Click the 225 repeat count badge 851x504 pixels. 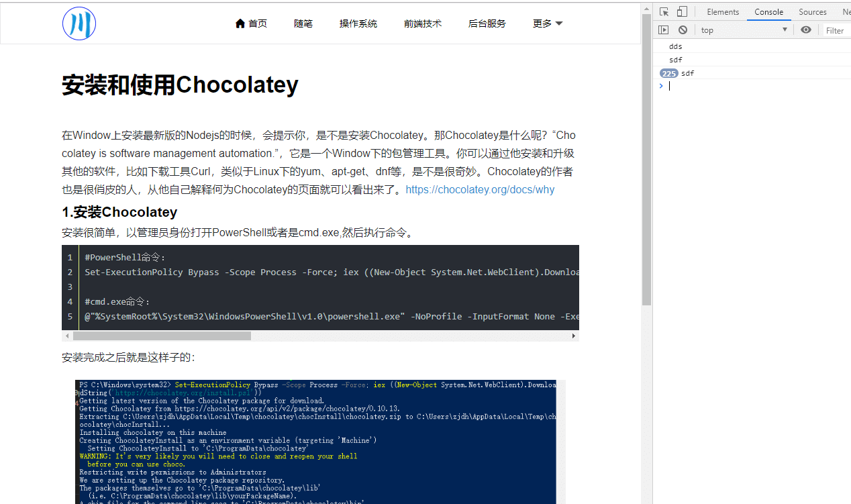[668, 73]
